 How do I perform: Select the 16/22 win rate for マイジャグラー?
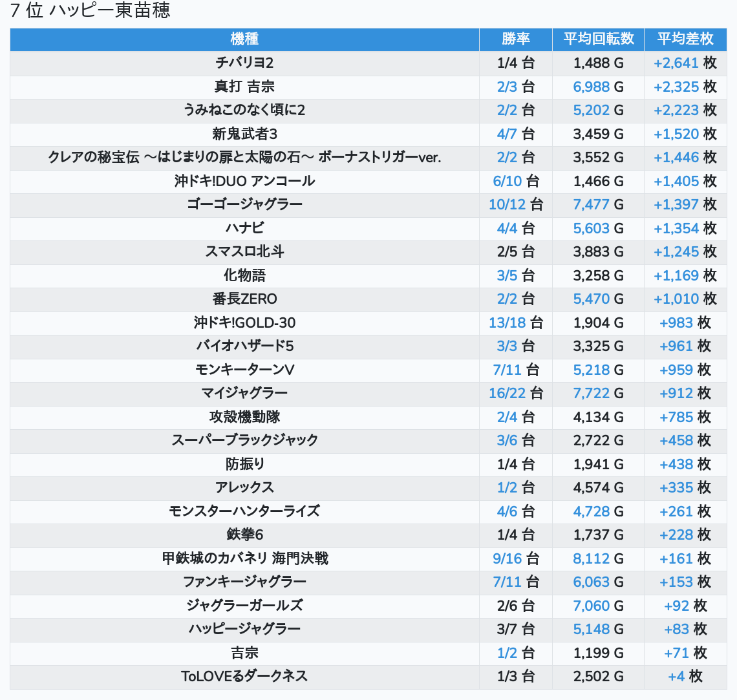tap(507, 394)
